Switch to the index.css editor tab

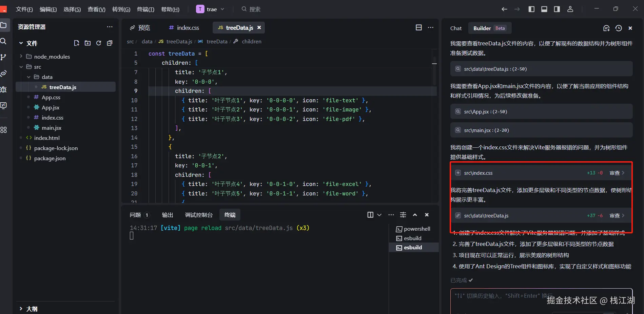click(184, 27)
